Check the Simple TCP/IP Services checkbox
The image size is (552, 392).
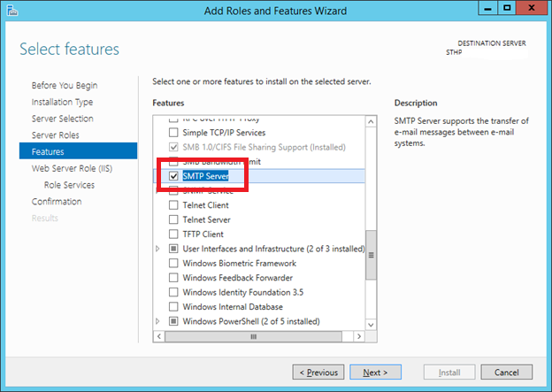pyautogui.click(x=173, y=133)
